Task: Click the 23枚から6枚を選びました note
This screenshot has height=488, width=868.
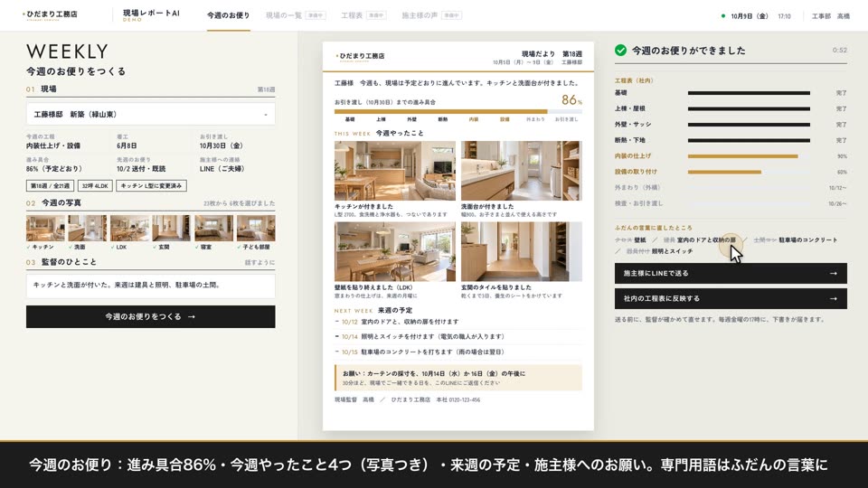Action: (x=239, y=203)
